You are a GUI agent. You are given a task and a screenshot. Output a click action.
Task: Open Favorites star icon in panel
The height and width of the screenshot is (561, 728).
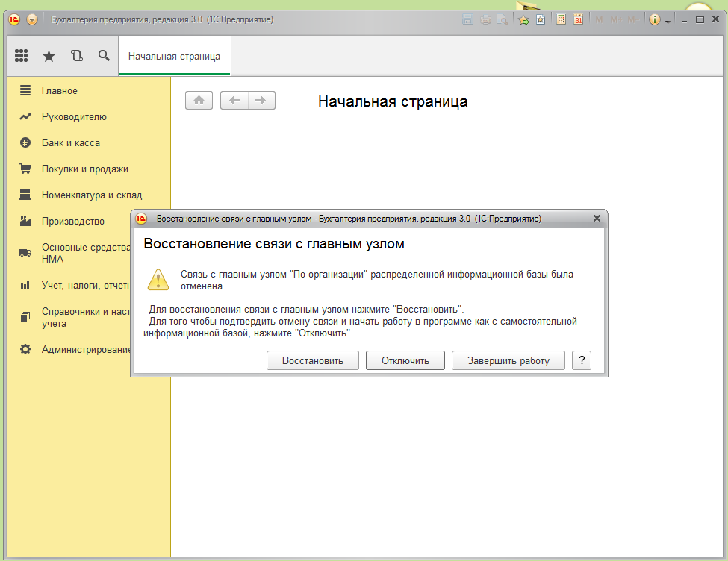49,56
